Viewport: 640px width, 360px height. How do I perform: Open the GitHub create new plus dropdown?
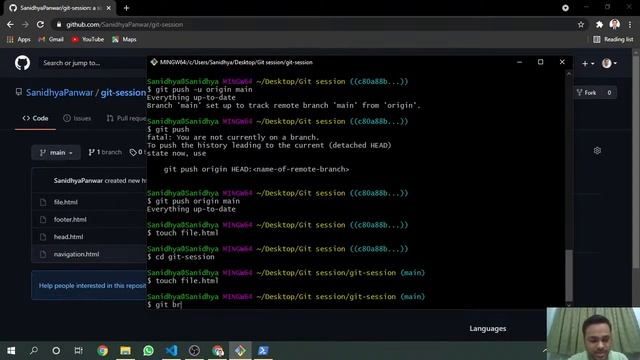588,64
